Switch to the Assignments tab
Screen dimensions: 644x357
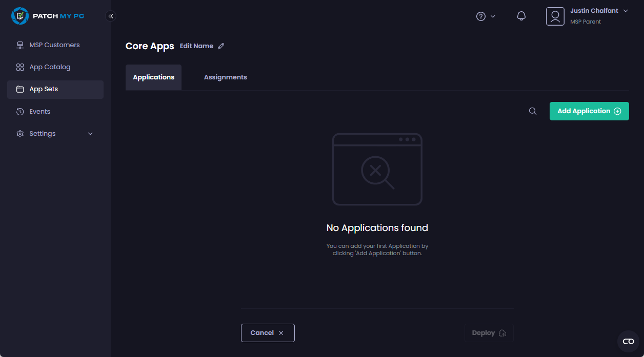226,77
